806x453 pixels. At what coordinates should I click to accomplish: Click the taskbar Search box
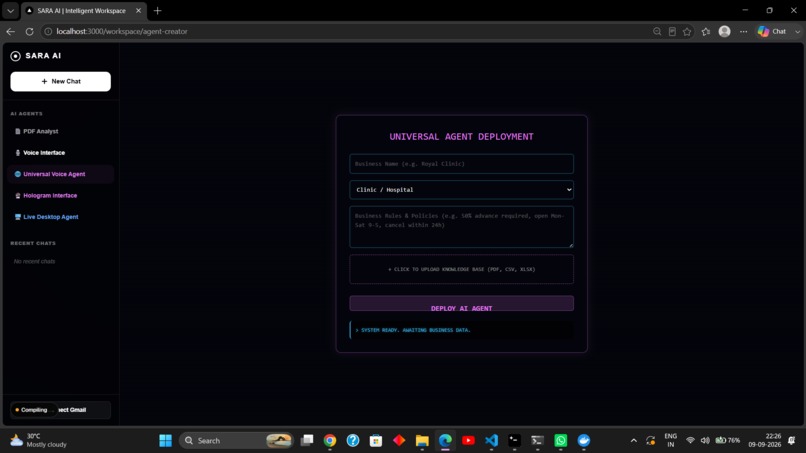(236, 440)
